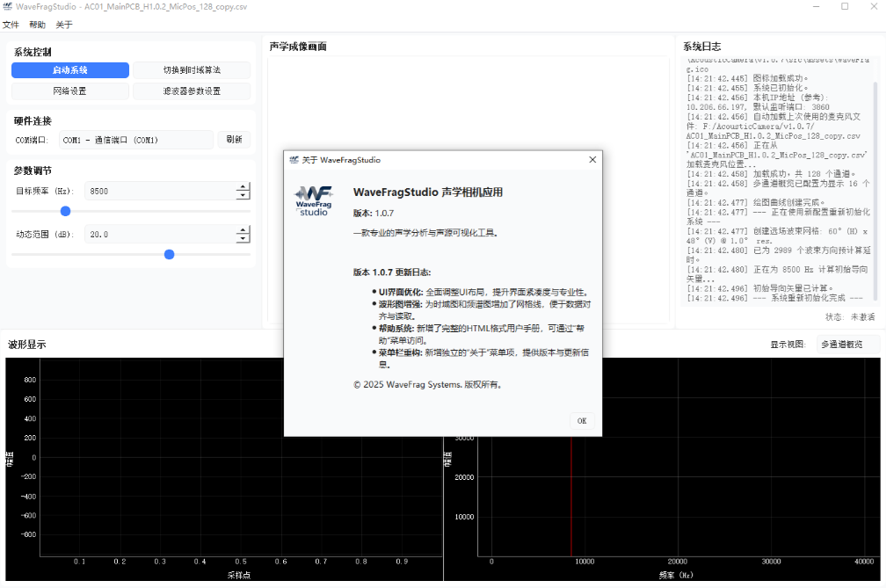Refresh COM ports with 刷新 button
Image resolution: width=886 pixels, height=588 pixels.
pos(234,139)
